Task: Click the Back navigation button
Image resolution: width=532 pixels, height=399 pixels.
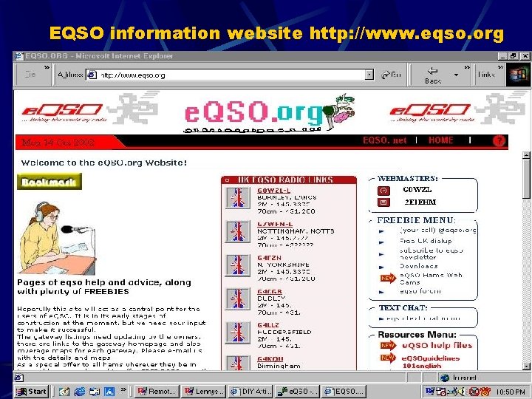Action: (x=432, y=75)
